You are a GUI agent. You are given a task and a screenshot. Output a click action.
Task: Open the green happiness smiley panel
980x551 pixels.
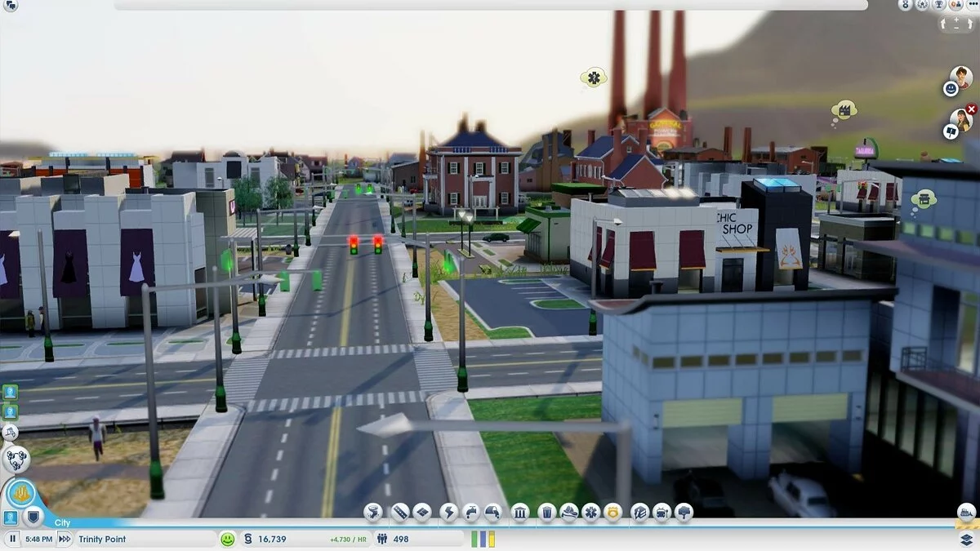[x=228, y=539]
